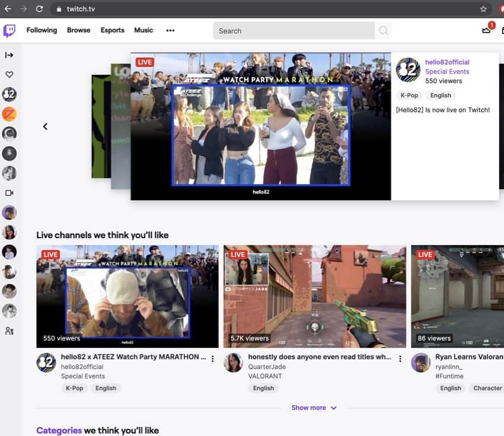Expand the sidebar with the arrow icon
This screenshot has width=504, height=436.
pyautogui.click(x=9, y=55)
